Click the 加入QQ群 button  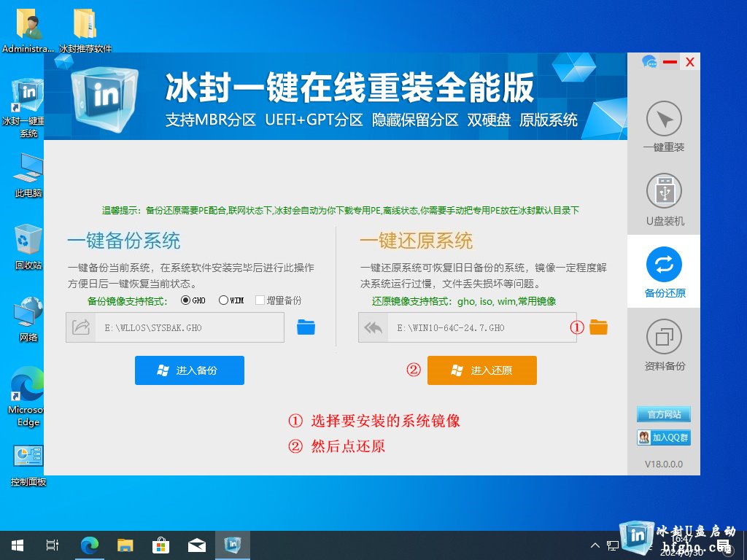click(x=664, y=437)
